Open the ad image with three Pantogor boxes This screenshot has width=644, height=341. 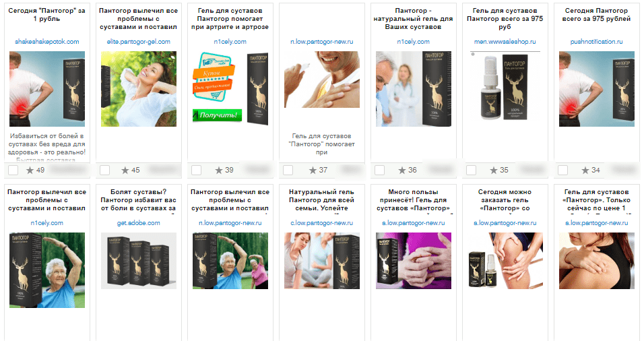[x=139, y=261]
